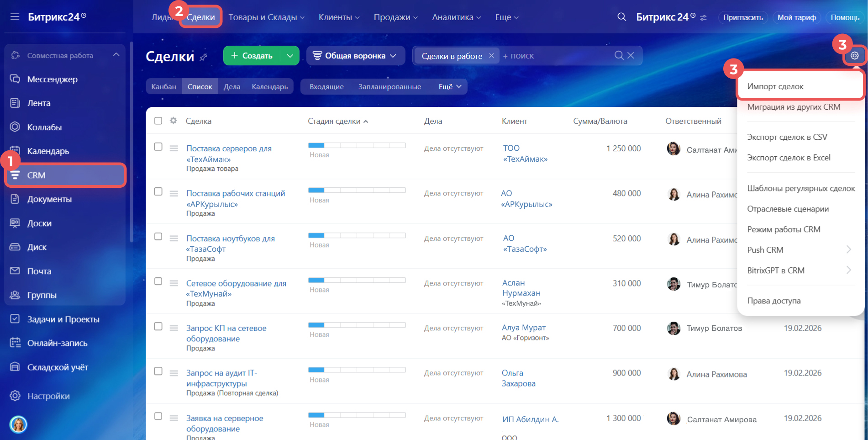Switch to the Канбан view tab

tap(163, 86)
